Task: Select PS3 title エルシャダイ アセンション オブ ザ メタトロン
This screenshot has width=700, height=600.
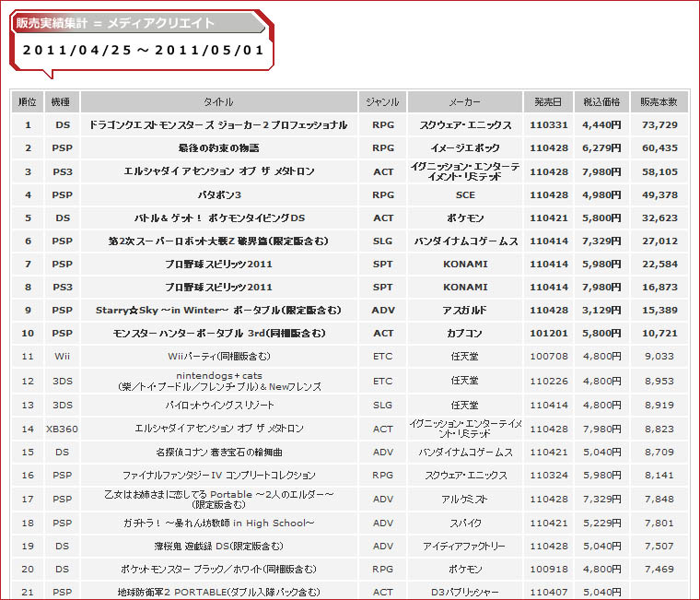Action: 219,171
